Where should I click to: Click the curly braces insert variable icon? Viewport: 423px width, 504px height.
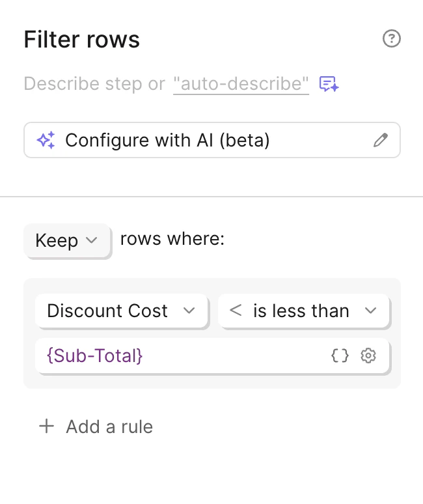pos(340,356)
